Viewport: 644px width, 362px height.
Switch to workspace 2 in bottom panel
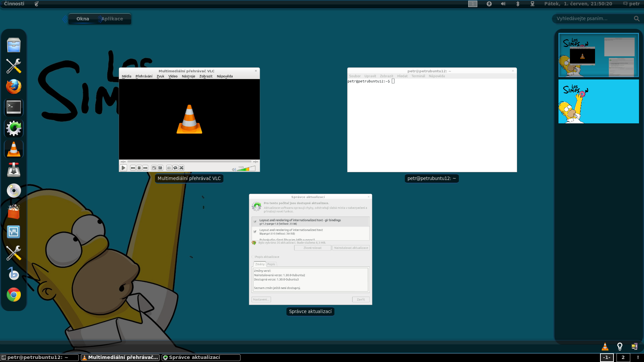(623, 357)
